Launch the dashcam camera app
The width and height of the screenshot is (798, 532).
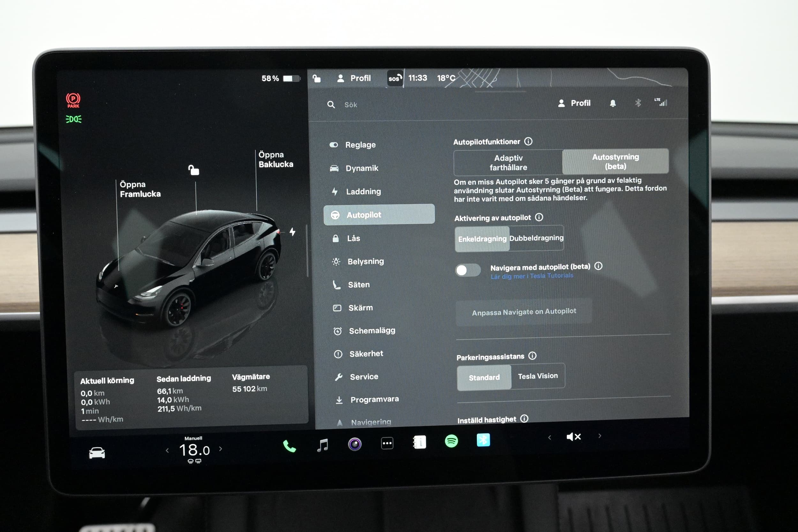(x=355, y=444)
